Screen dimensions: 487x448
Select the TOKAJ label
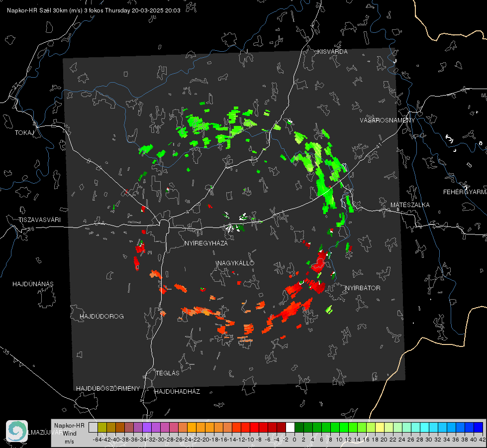24,133
